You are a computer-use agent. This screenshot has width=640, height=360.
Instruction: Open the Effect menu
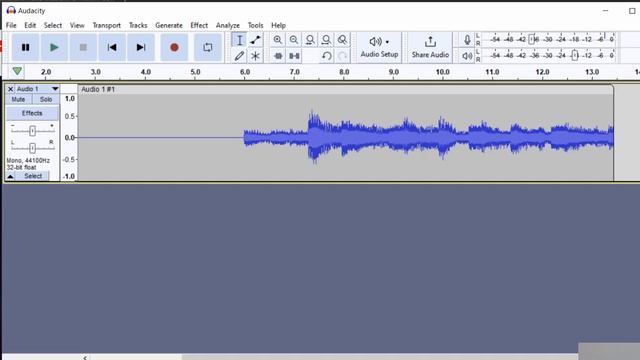(199, 25)
